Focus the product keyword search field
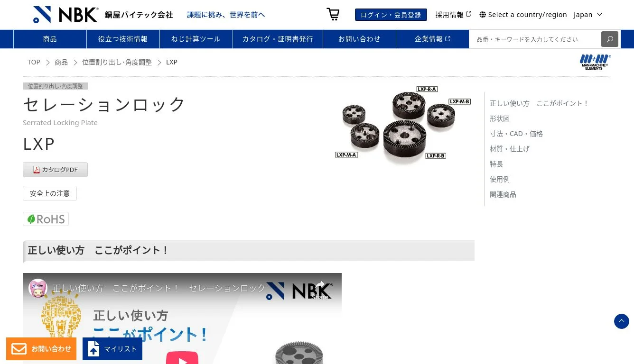This screenshot has width=634, height=364. (535, 39)
